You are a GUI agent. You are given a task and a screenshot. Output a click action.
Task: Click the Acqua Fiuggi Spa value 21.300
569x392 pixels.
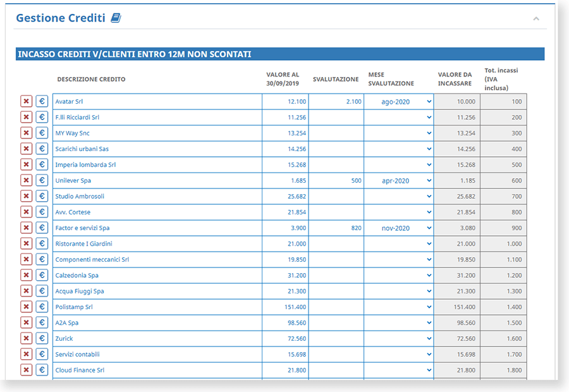285,291
